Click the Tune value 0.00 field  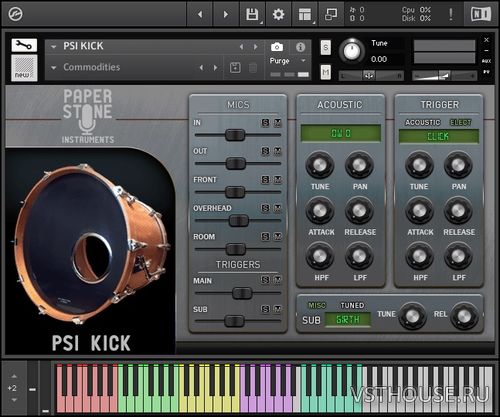point(379,59)
